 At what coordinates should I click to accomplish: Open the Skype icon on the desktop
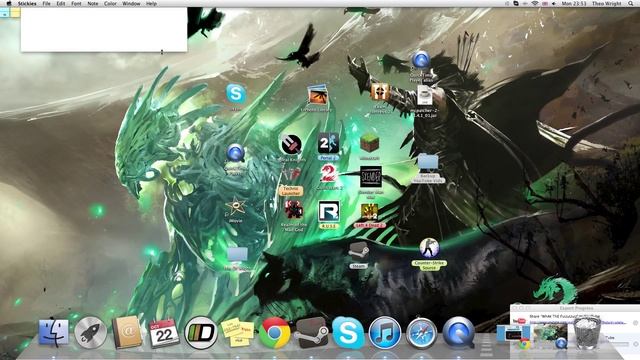[236, 94]
